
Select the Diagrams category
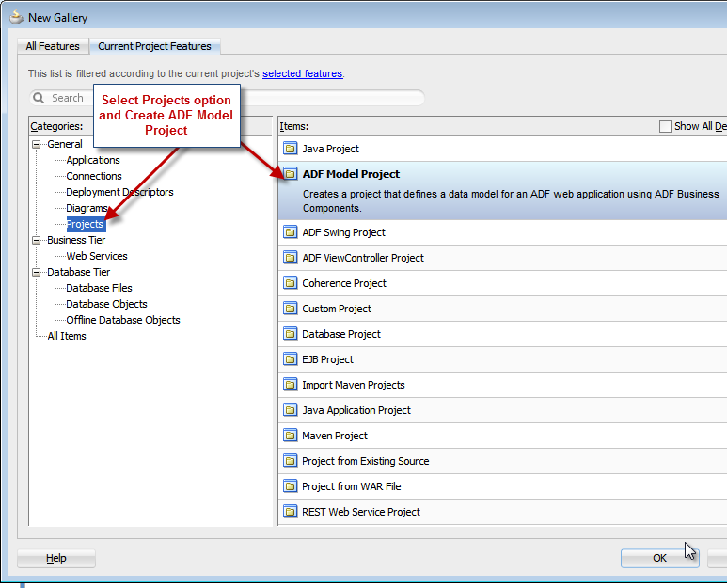click(x=87, y=208)
